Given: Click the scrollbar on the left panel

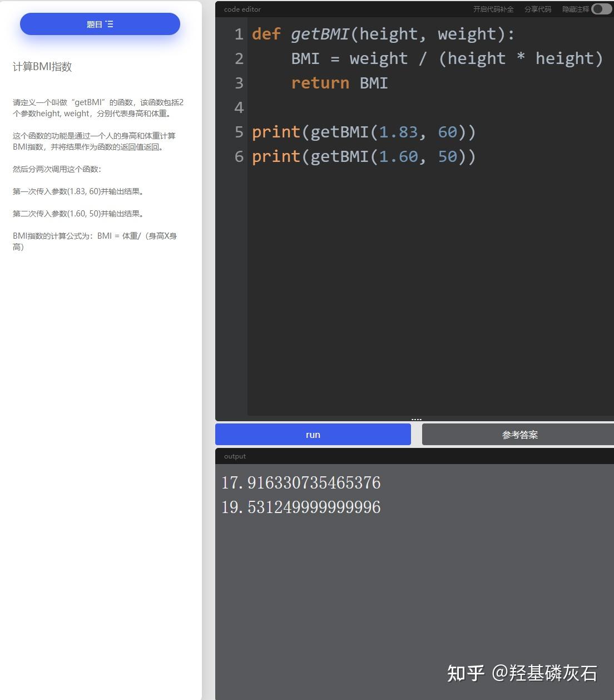Looking at the screenshot, I should (206, 223).
